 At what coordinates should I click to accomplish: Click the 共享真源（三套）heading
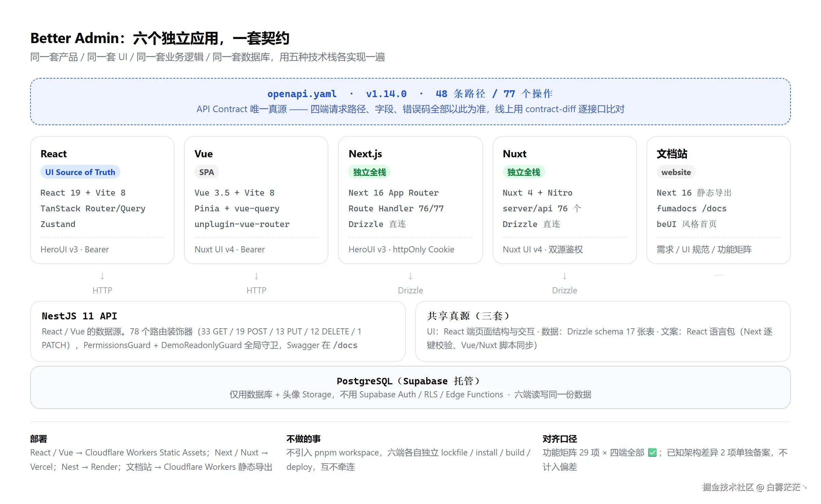[468, 316]
